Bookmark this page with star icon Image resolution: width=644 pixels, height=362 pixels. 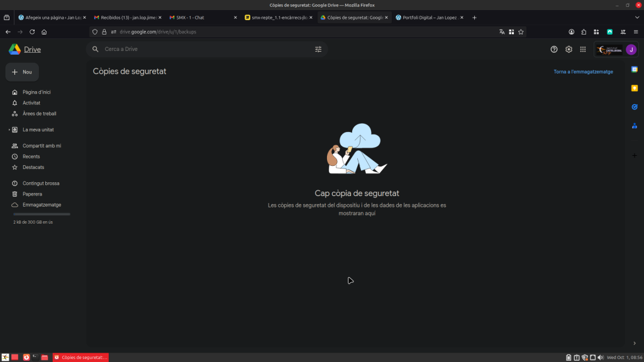pos(521,31)
